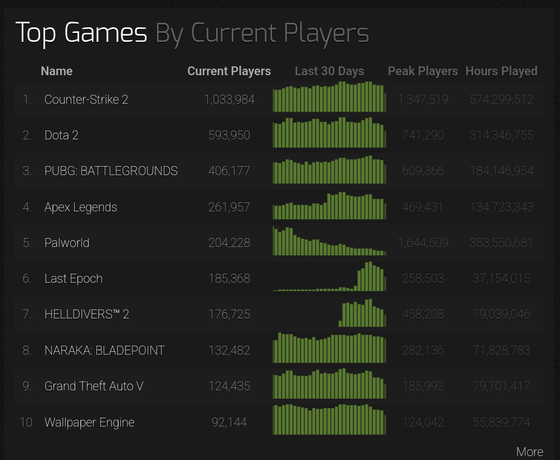560x460 pixels.
Task: Click the Top Games By Current Players heading
Action: pos(192,33)
